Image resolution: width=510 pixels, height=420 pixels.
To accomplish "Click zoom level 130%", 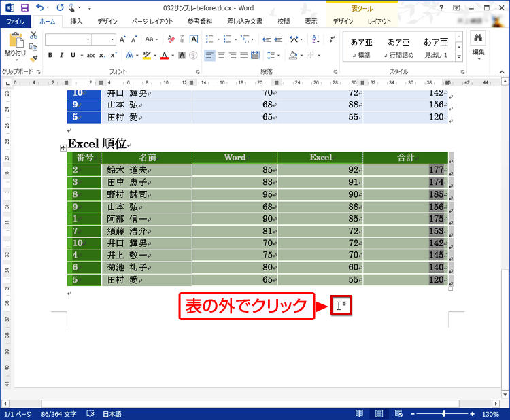I will click(490, 414).
